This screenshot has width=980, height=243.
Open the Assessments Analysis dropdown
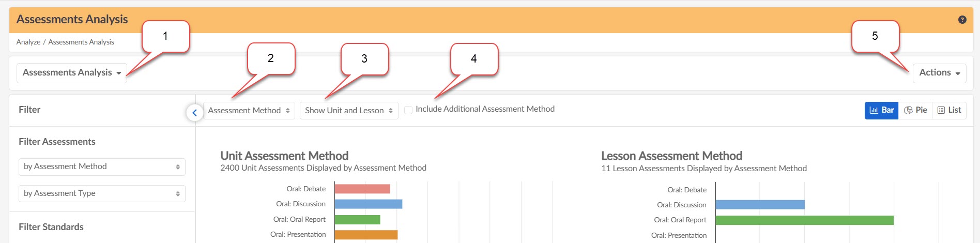(72, 73)
